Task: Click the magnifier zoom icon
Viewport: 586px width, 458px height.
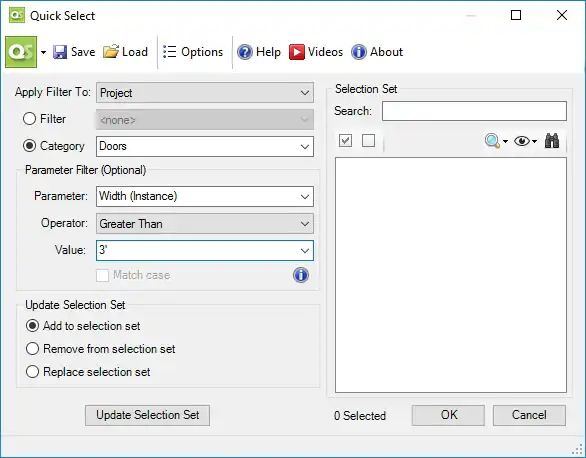Action: 492,141
